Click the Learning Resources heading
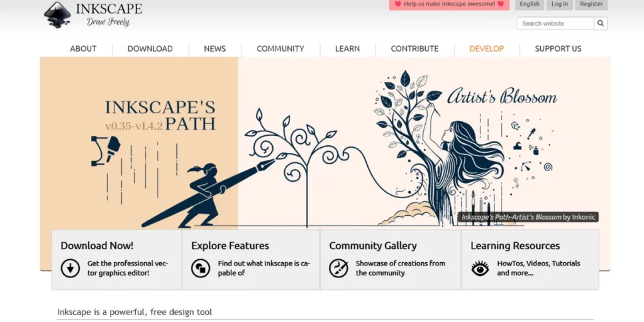644x322 pixels. 515,246
